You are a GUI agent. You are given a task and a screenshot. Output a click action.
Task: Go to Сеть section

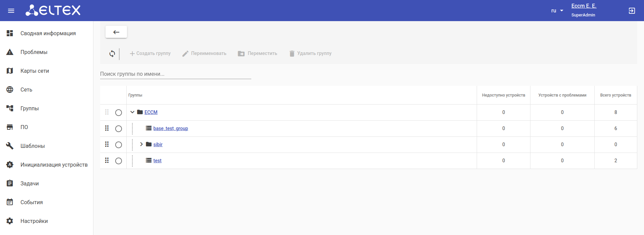(46, 90)
